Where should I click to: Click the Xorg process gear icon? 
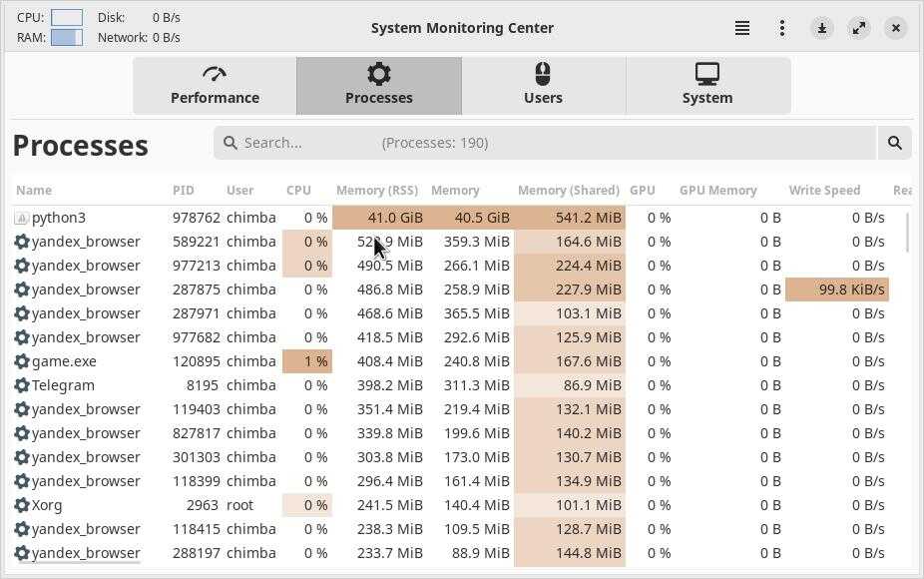[x=22, y=505]
